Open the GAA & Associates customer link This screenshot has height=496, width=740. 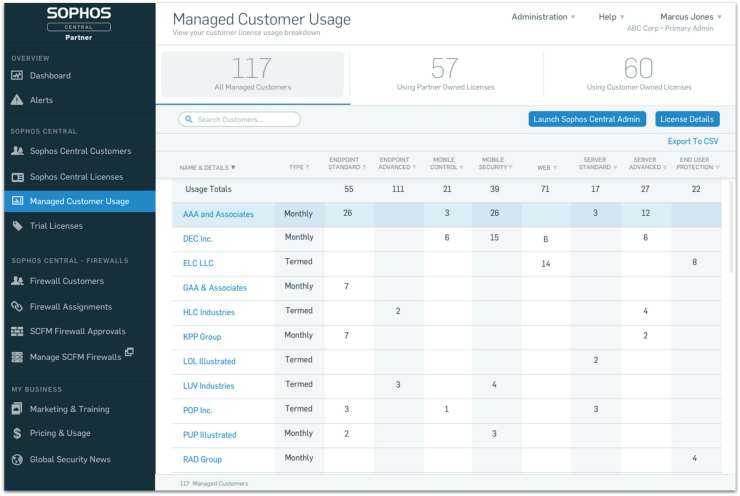coord(215,288)
